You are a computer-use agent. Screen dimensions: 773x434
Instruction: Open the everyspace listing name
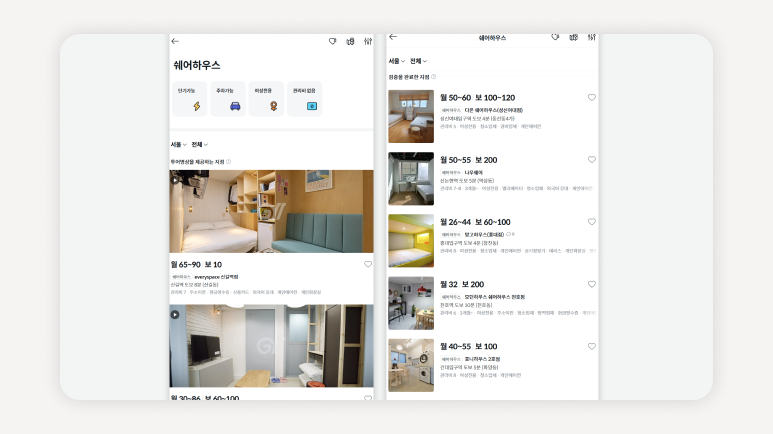click(x=216, y=277)
